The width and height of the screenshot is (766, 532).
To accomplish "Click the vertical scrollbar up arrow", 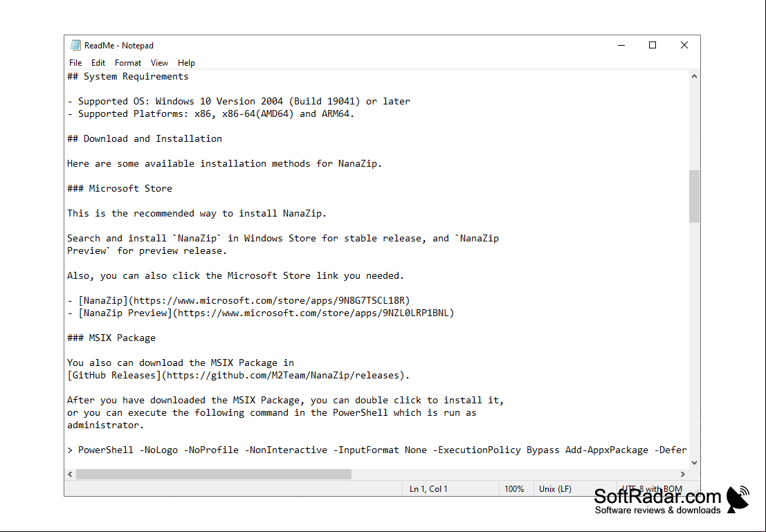I will [694, 76].
